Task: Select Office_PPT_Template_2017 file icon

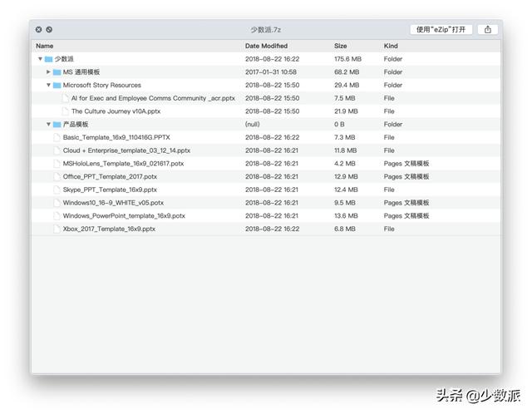Action: pyautogui.click(x=57, y=176)
